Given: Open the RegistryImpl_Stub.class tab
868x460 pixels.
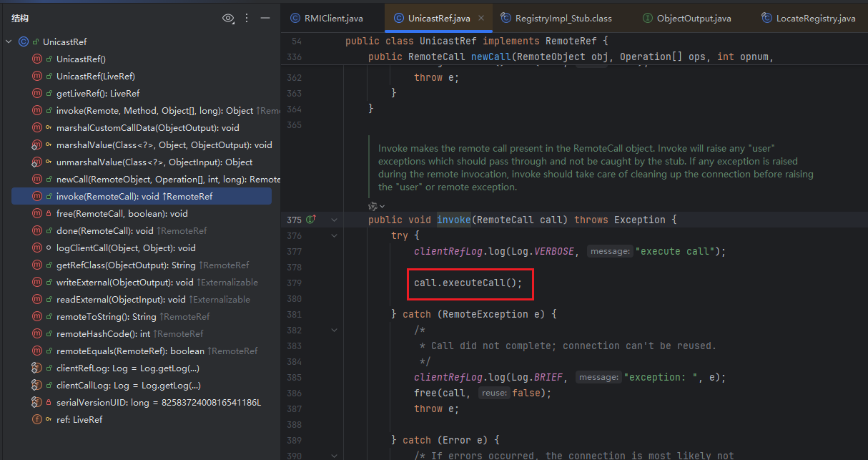Looking at the screenshot, I should [564, 18].
